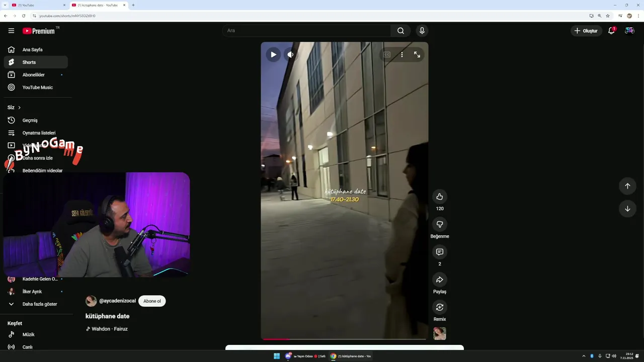Screen dimensions: 644x362
Task: Go to next short with down arrow
Action: coord(627,209)
